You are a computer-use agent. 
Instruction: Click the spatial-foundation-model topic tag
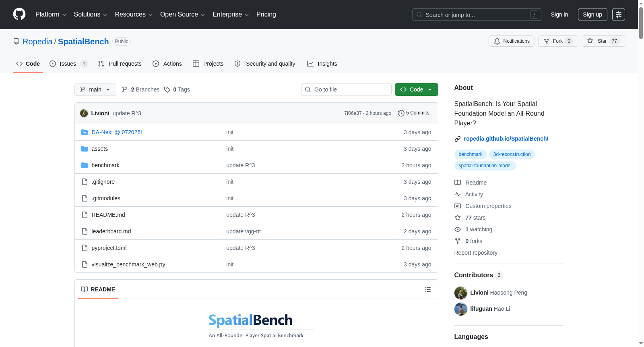[485, 166]
